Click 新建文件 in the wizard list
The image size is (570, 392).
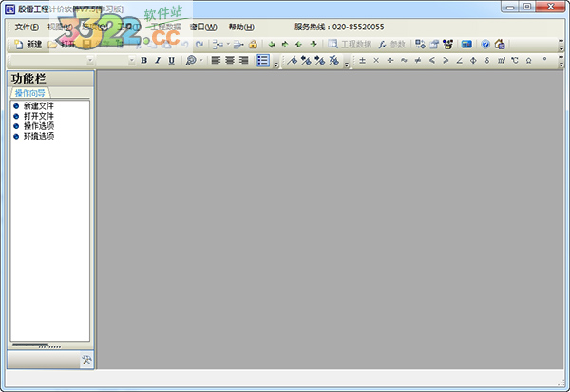pos(39,105)
